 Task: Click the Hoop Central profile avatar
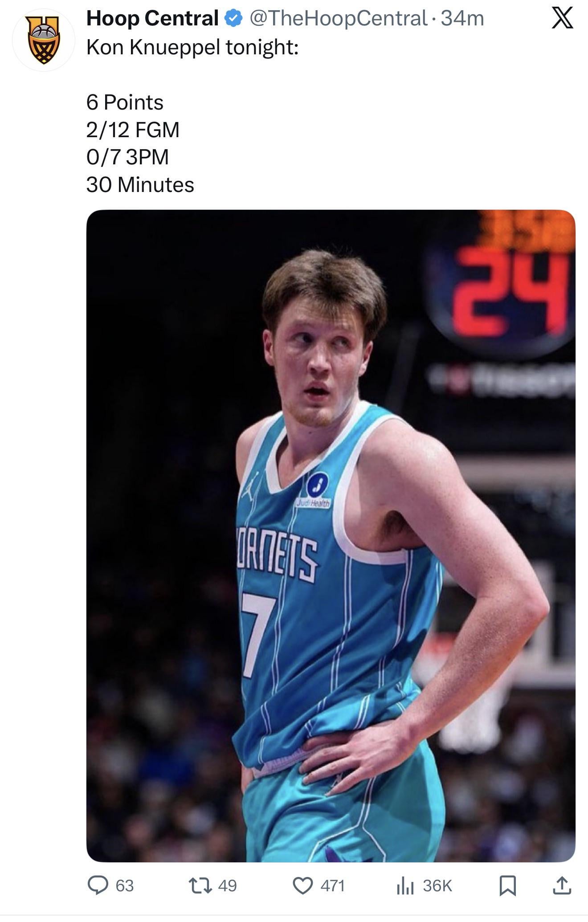(x=43, y=40)
